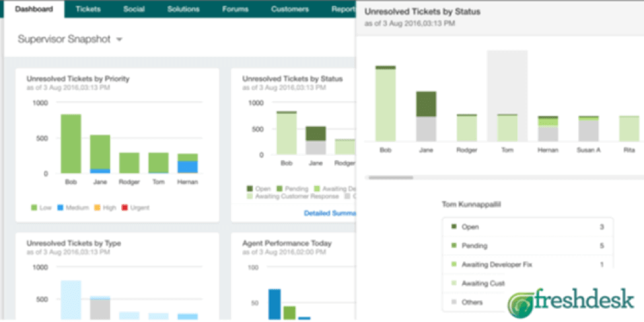Select the Customers tab
Screen dimensions: 644x322
(289, 9)
